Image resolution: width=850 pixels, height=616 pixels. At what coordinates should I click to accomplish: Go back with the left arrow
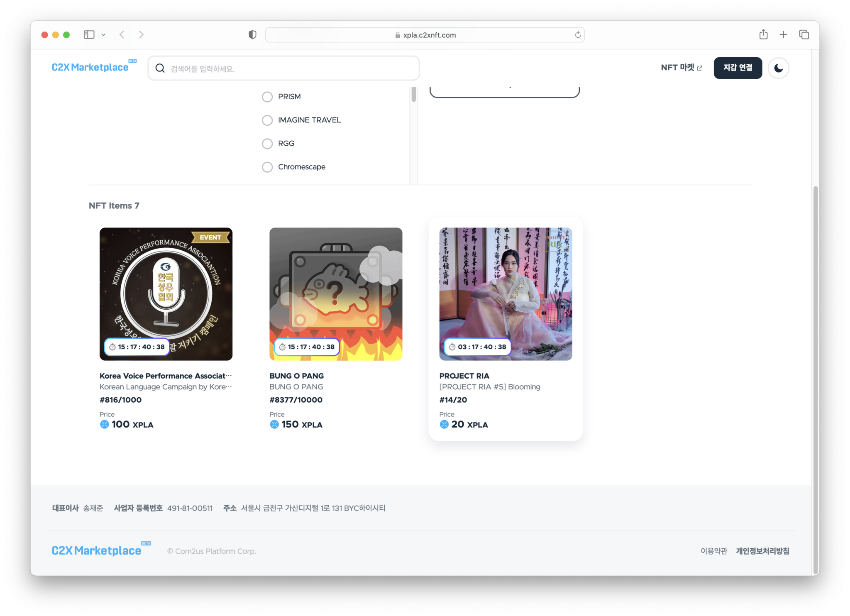(122, 34)
